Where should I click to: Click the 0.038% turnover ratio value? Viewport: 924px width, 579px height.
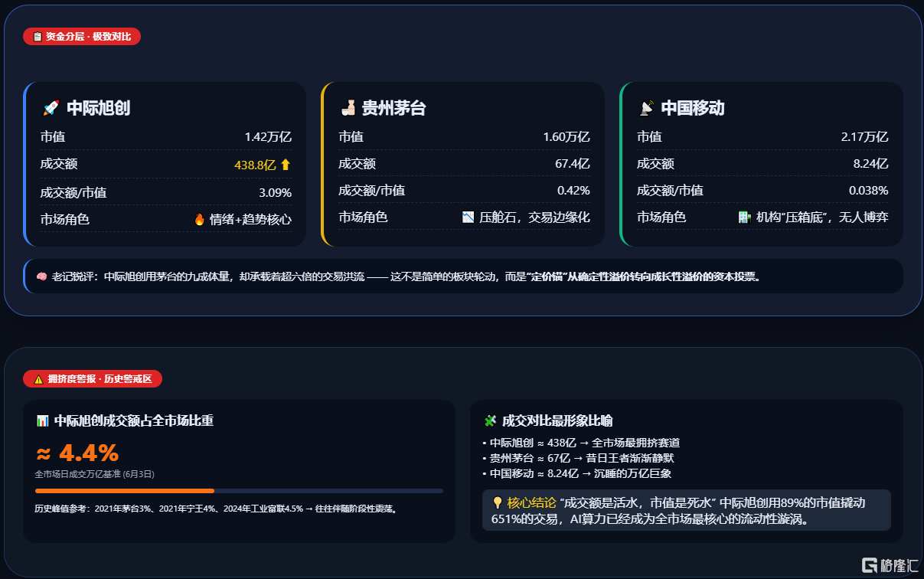click(868, 190)
